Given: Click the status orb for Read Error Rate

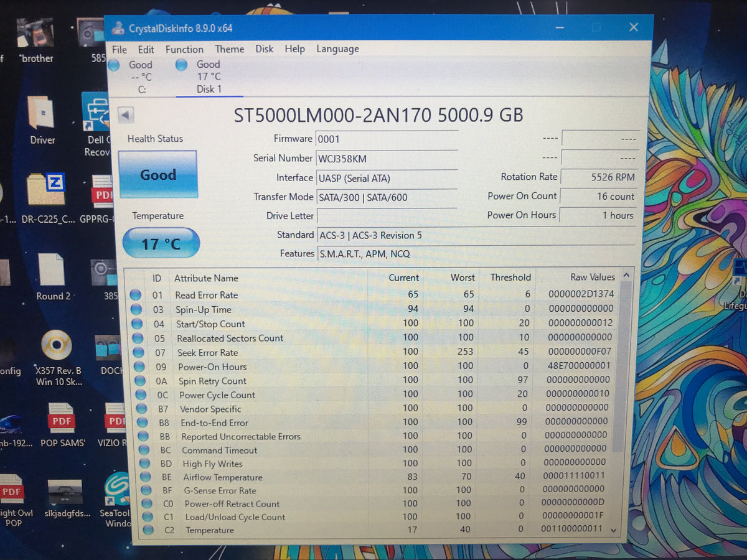Looking at the screenshot, I should click(136, 295).
